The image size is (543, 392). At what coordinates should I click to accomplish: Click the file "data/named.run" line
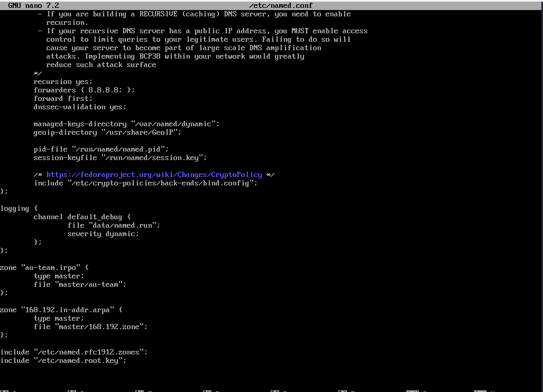114,225
